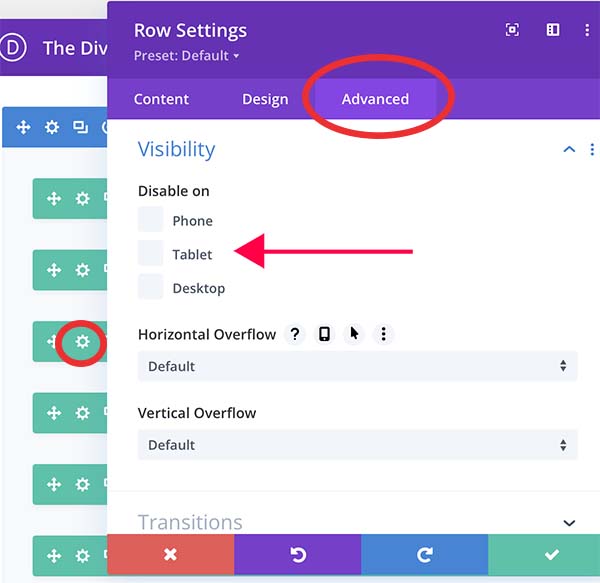Viewport: 600px width, 583px height.
Task: Check the Tablet disable-on checkbox
Action: coord(150,254)
